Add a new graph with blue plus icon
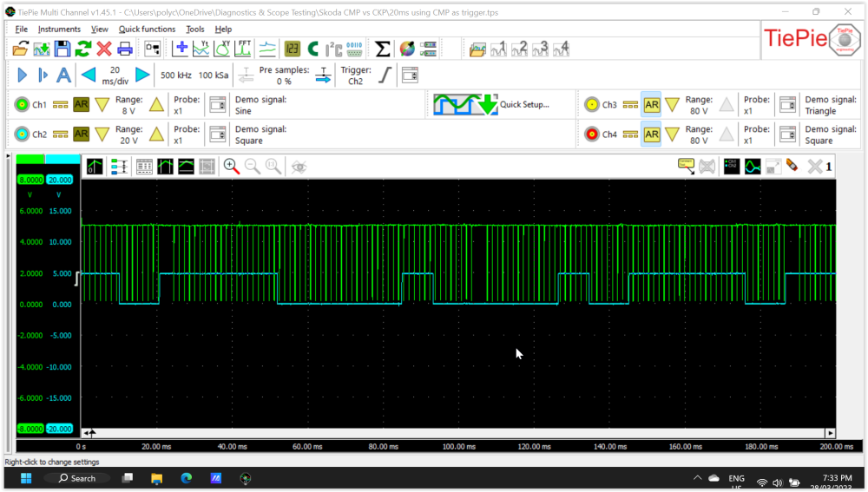 (181, 49)
